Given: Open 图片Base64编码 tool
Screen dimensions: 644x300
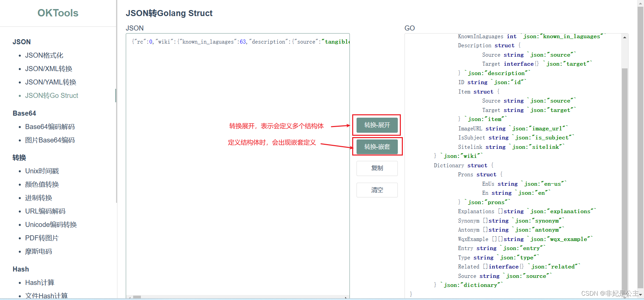Looking at the screenshot, I should click(x=50, y=140).
